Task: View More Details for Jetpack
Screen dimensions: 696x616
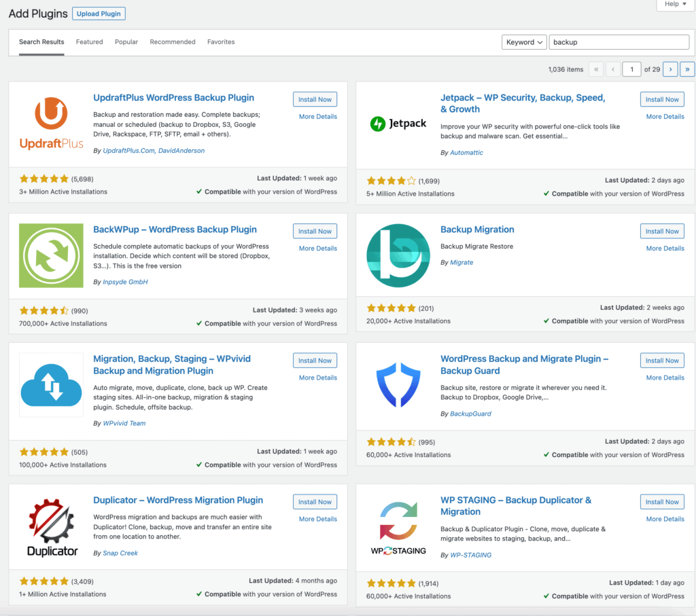Action: coord(665,117)
